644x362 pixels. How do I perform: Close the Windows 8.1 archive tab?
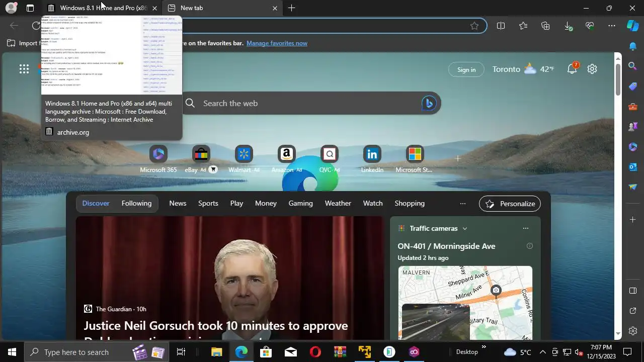pyautogui.click(x=154, y=8)
